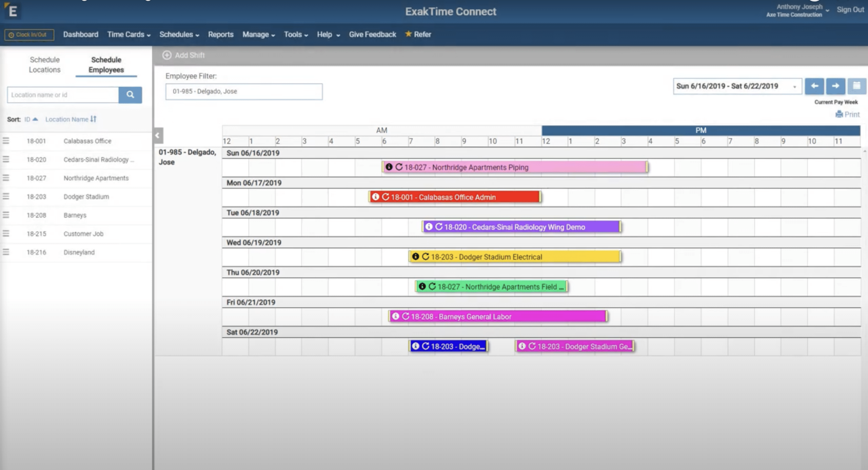The width and height of the screenshot is (868, 470).
Task: Click the 01-985 Delgado, Jose employee label
Action: tap(188, 157)
